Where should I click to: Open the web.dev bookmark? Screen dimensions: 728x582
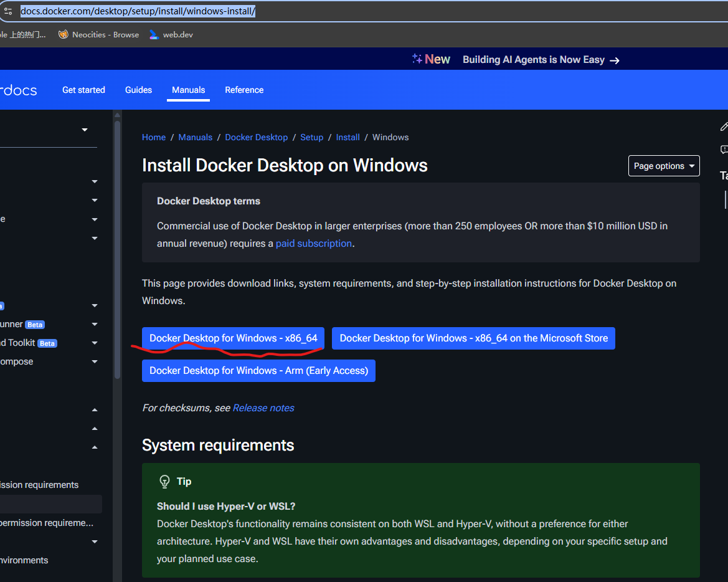point(171,34)
